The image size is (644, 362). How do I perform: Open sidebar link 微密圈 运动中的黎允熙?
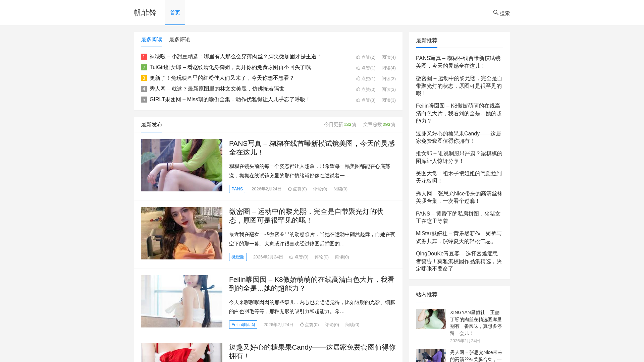(x=459, y=86)
